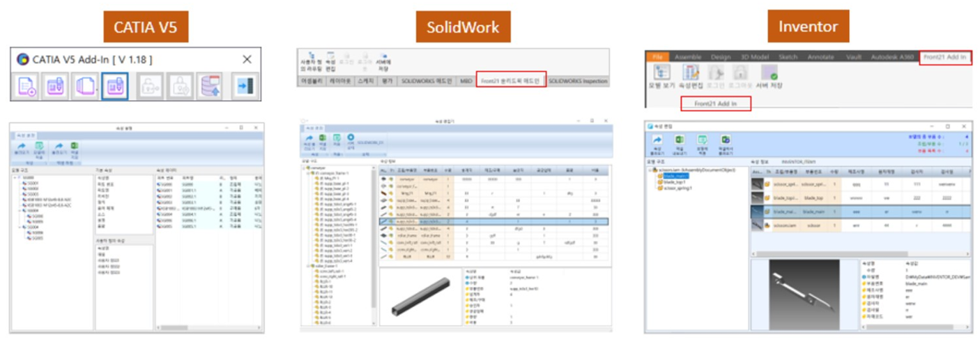Select the Front21 솔리드웍 애드인 tab in SolidWorks

(x=511, y=81)
